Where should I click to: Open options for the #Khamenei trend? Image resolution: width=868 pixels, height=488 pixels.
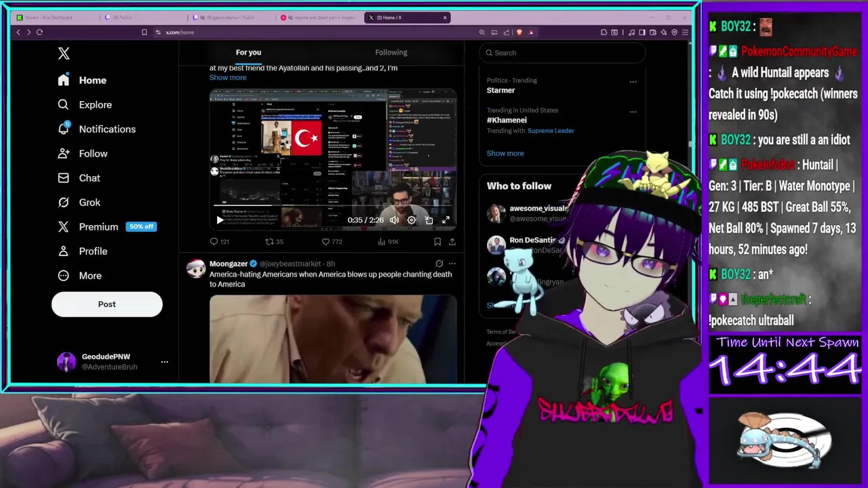(x=633, y=112)
